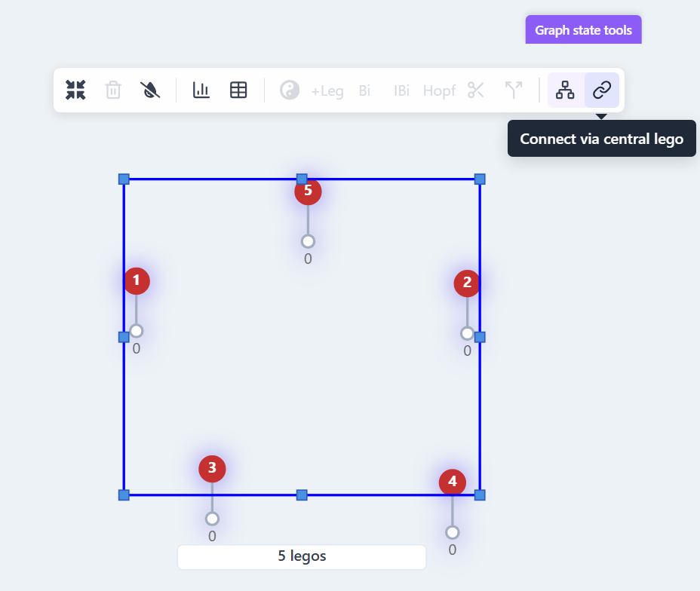Select red lego node number 5

point(308,191)
